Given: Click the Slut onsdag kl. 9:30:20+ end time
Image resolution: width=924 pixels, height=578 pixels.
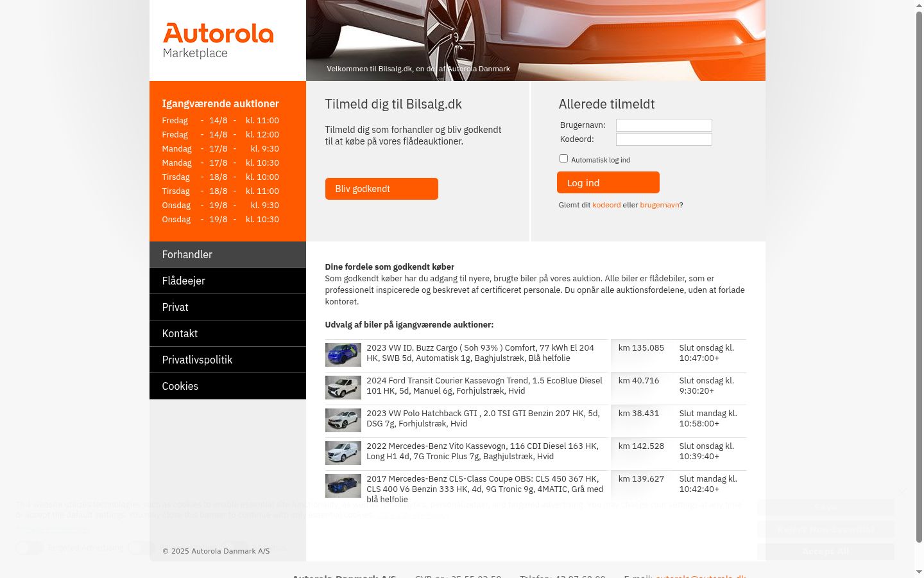Looking at the screenshot, I should click(706, 386).
